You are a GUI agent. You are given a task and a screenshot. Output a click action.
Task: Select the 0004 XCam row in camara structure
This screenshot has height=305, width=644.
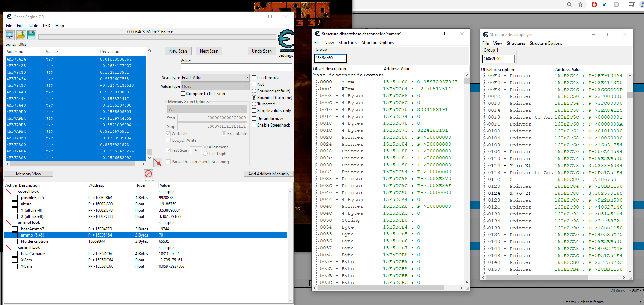click(x=388, y=89)
